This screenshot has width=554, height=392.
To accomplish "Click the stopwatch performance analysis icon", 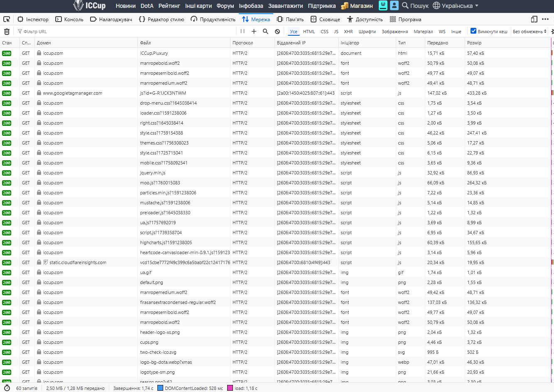I will pos(7,388).
